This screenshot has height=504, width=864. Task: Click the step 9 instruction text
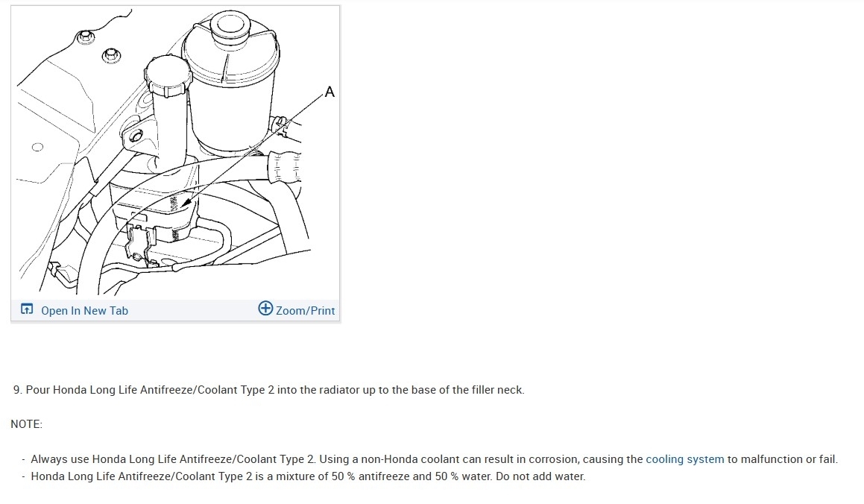268,390
